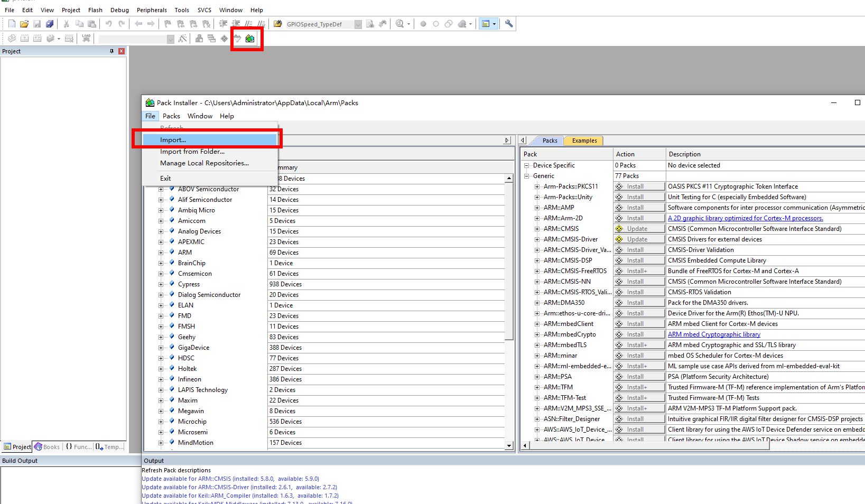Click the packs list horizontal scrollbar
865x504 pixels.
649,446
